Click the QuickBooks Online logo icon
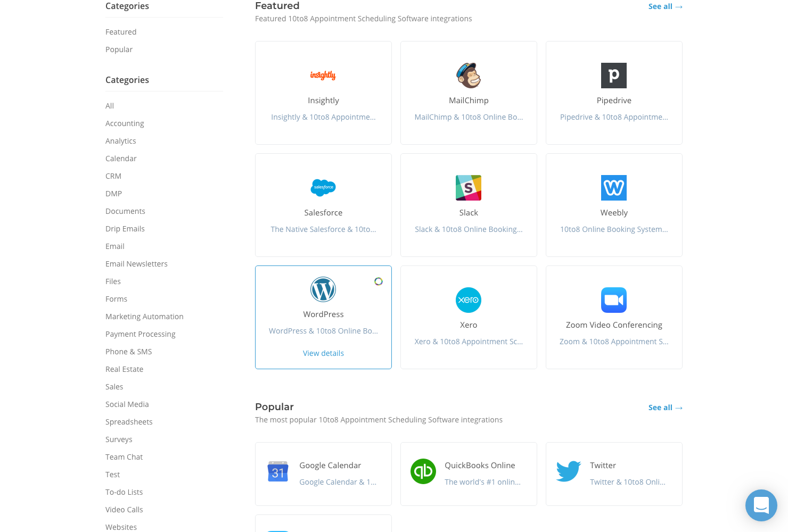This screenshot has width=788, height=532. [423, 471]
